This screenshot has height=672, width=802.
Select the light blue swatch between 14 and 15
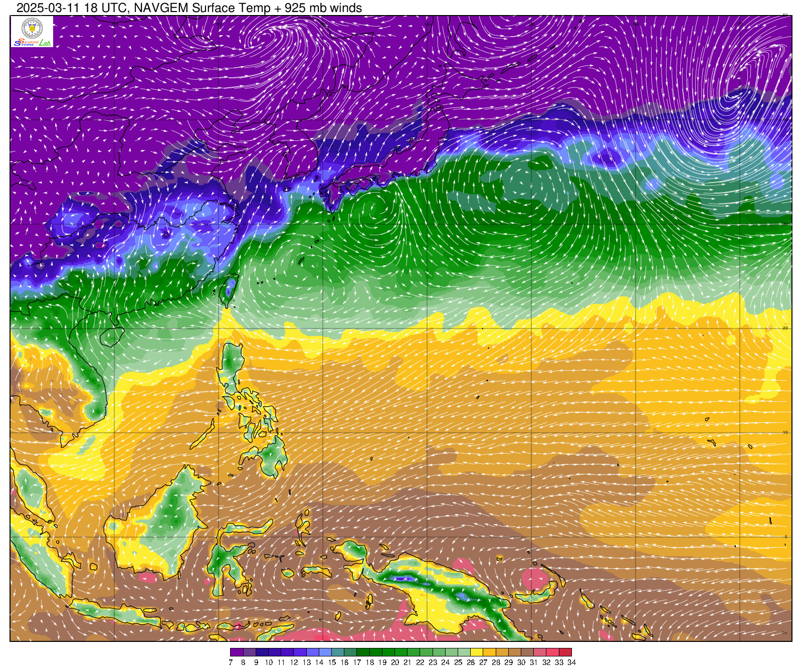coord(325,652)
